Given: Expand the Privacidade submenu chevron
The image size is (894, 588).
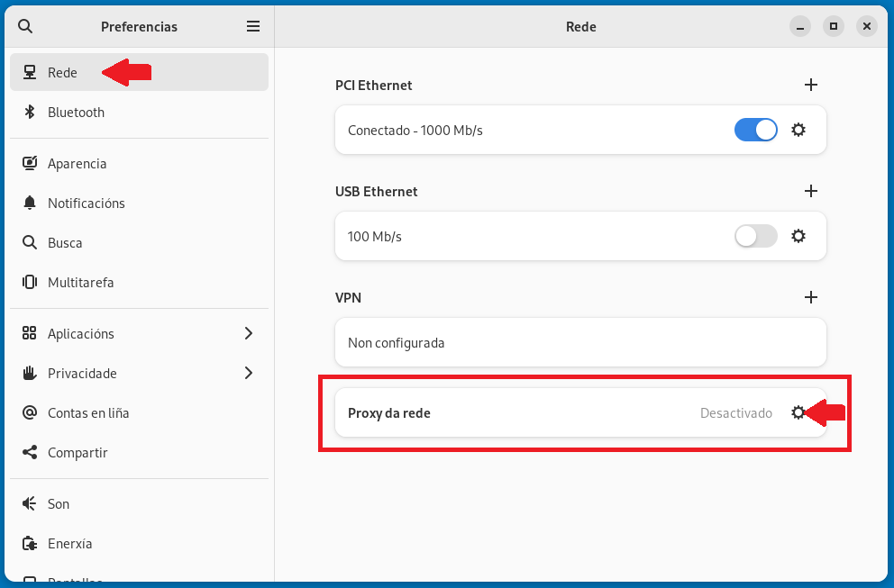Looking at the screenshot, I should coord(249,374).
